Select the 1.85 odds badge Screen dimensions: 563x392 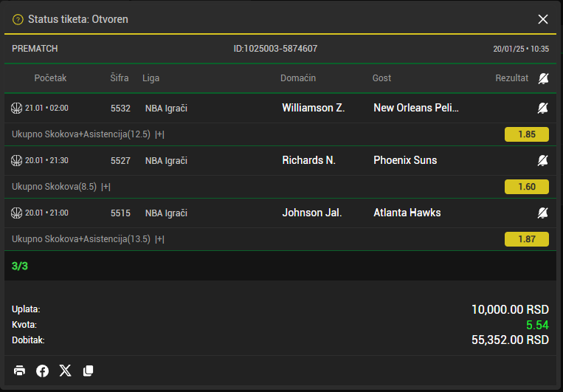click(x=526, y=134)
